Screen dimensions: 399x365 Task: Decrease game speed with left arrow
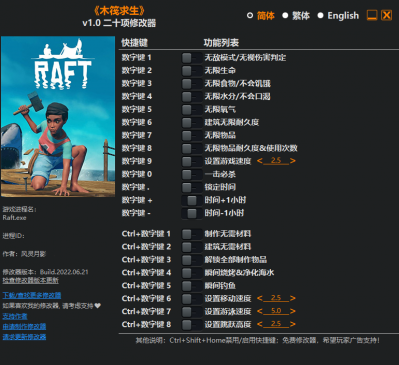[x=260, y=161]
